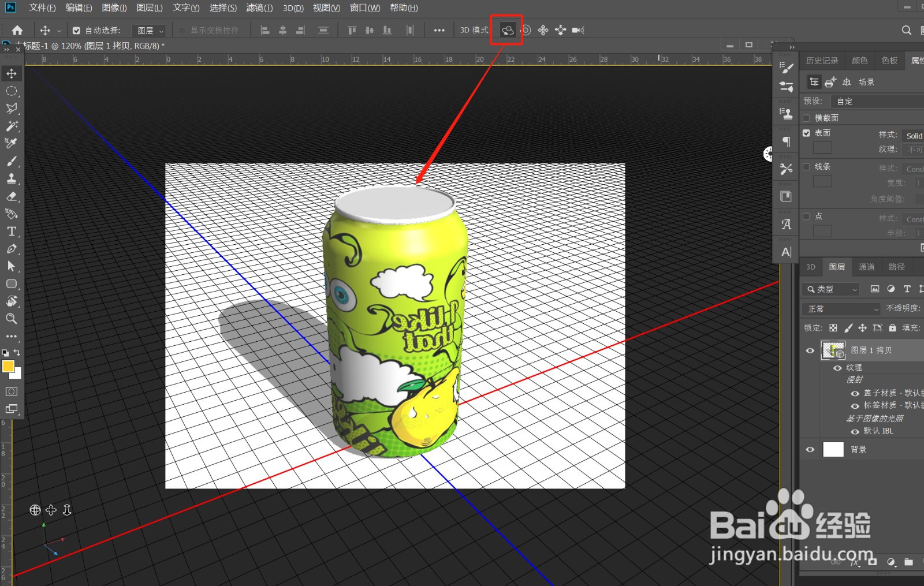The height and width of the screenshot is (586, 924).
Task: Select the Rounded Rectangle shape tool
Action: click(x=12, y=284)
